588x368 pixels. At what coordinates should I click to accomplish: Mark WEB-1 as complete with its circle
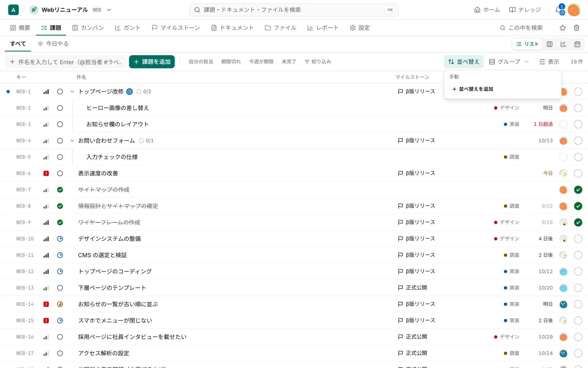(x=578, y=92)
